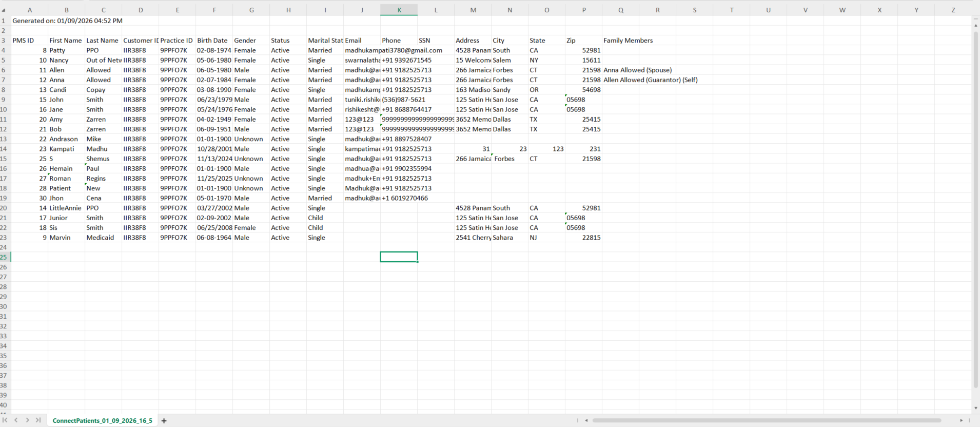Jump to first sheet using navigation arrow
The image size is (980, 427).
tap(5, 420)
